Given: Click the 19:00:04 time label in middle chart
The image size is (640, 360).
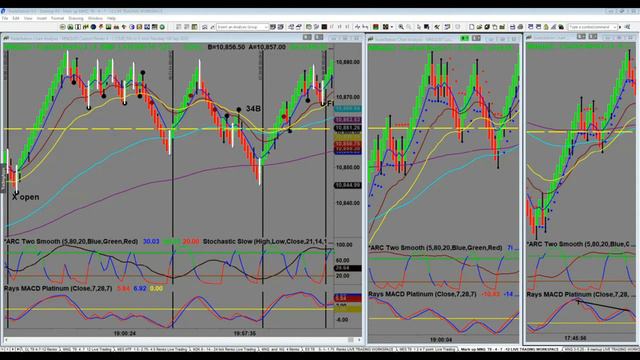Looking at the screenshot, I should (x=441, y=340).
